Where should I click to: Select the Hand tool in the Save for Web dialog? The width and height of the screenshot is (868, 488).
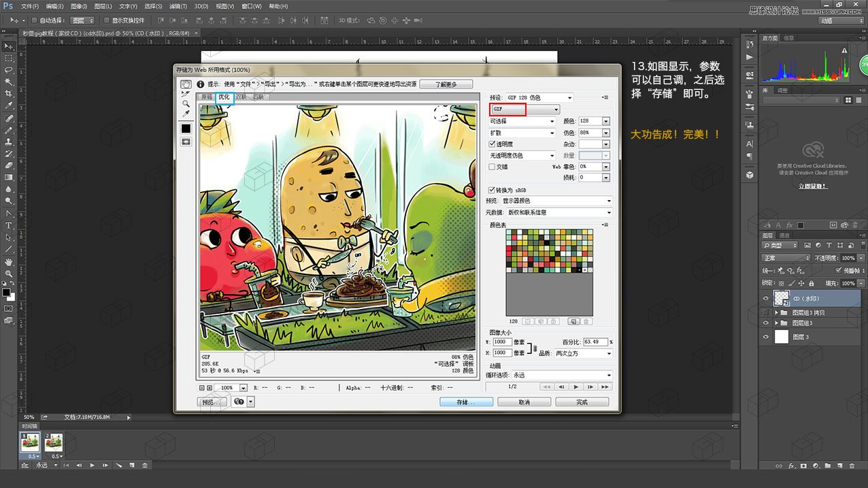(186, 84)
